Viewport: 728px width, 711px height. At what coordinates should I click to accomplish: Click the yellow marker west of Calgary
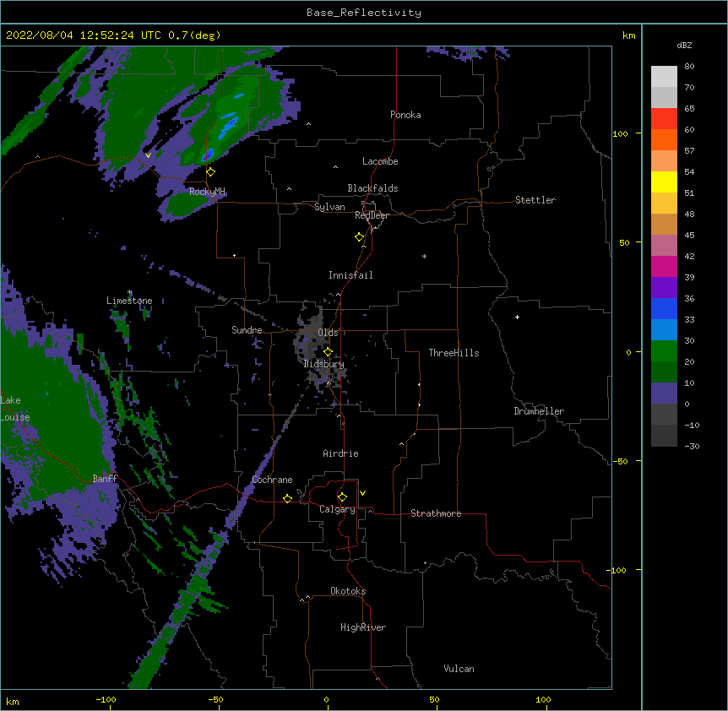pos(287,498)
